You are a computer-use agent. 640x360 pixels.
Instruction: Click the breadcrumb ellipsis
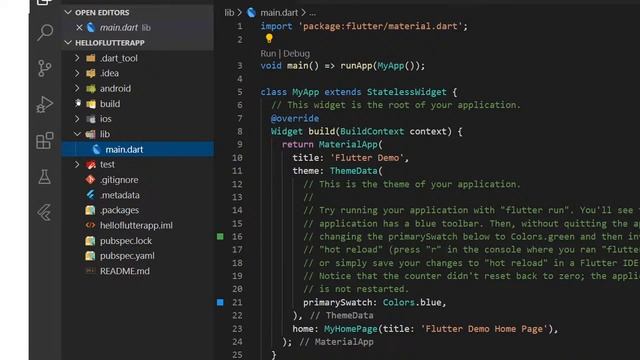312,13
